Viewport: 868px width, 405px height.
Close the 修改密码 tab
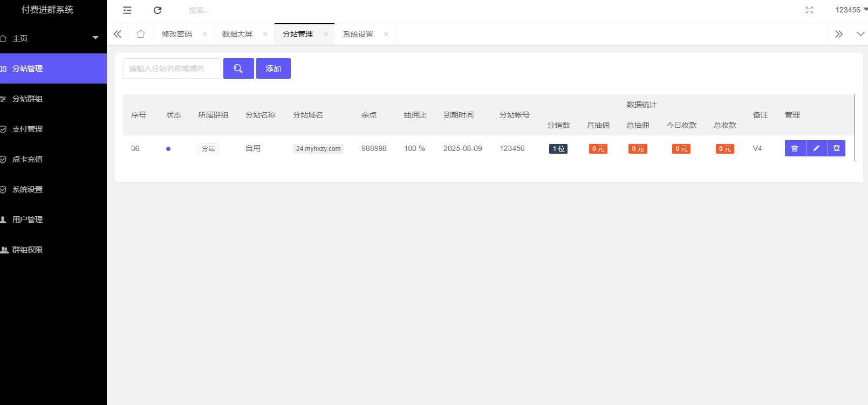[x=205, y=34]
